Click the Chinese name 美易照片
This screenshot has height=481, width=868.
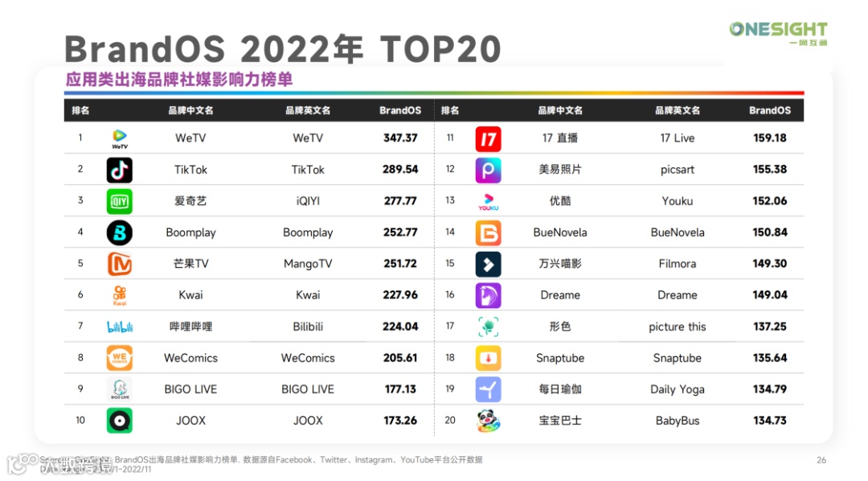(560, 170)
